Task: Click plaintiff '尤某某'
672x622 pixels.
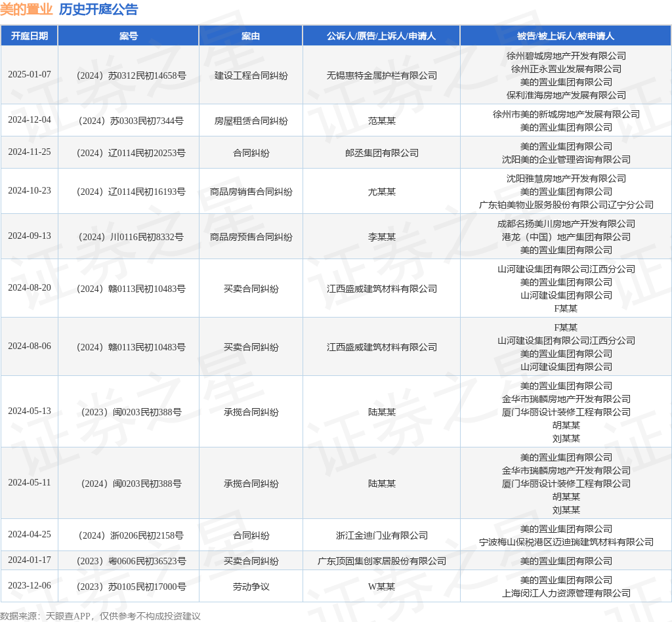Action: point(382,192)
